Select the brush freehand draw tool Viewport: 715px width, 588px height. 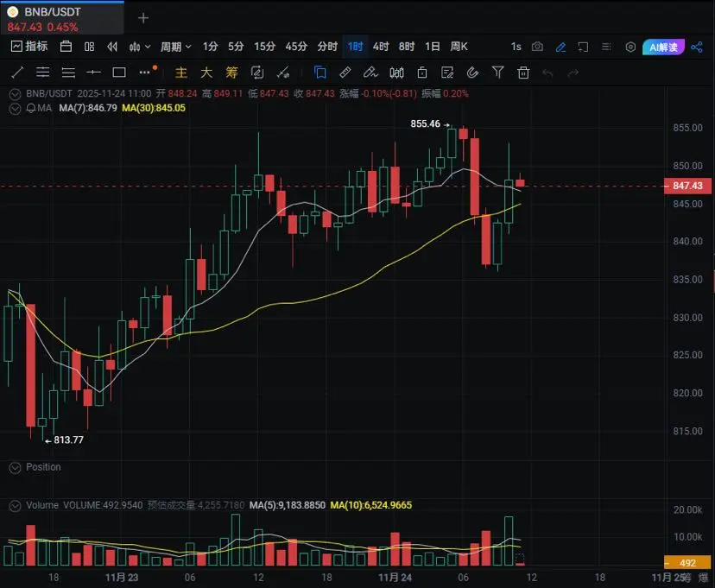tap(370, 73)
